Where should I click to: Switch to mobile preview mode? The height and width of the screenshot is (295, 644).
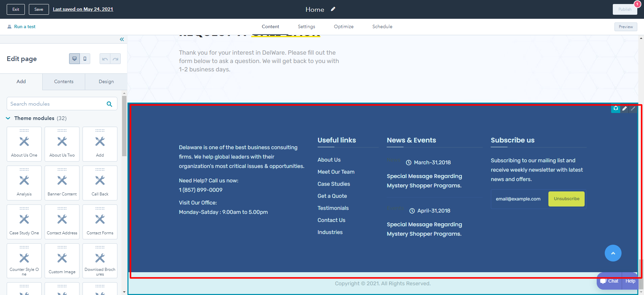tap(85, 59)
